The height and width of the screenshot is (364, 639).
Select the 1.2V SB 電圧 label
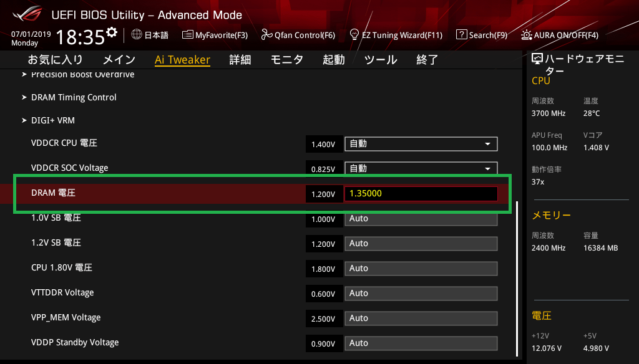pos(56,242)
